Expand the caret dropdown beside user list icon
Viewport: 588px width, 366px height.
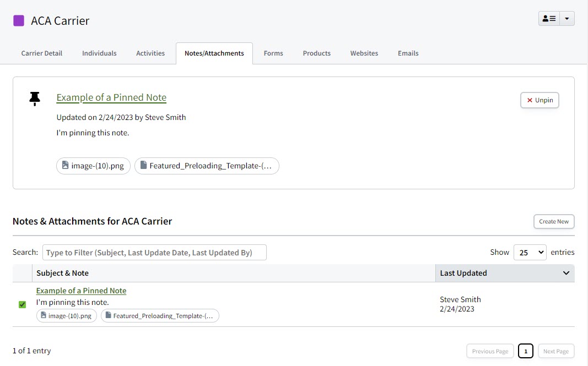click(x=567, y=18)
